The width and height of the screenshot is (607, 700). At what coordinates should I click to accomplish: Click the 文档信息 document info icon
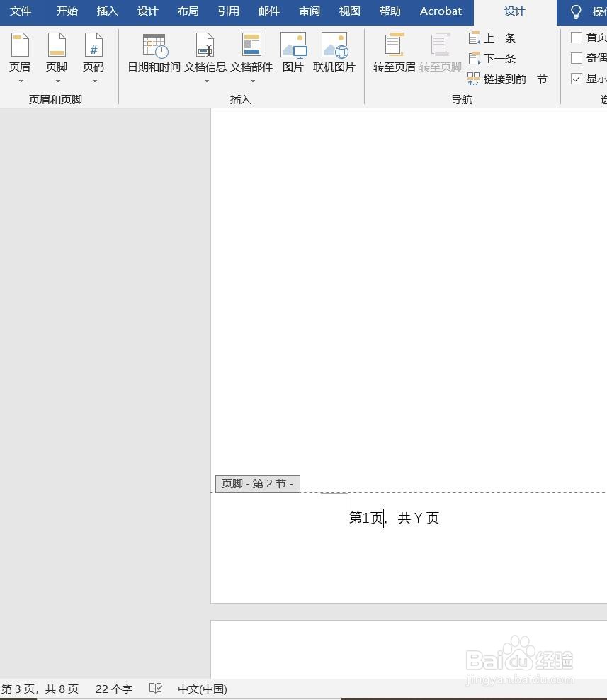[x=205, y=46]
